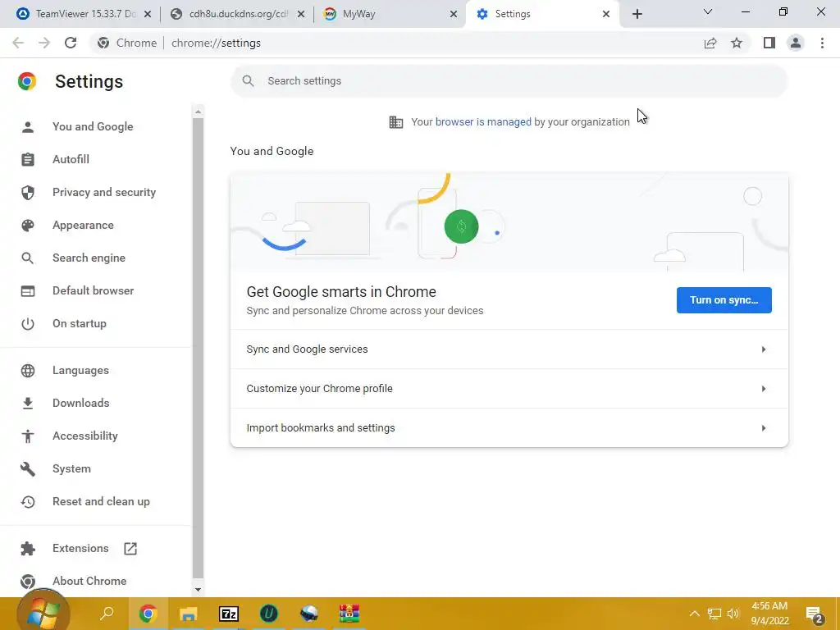
Task: Close the cdh8u.duckdns.org tab
Action: [x=301, y=14]
